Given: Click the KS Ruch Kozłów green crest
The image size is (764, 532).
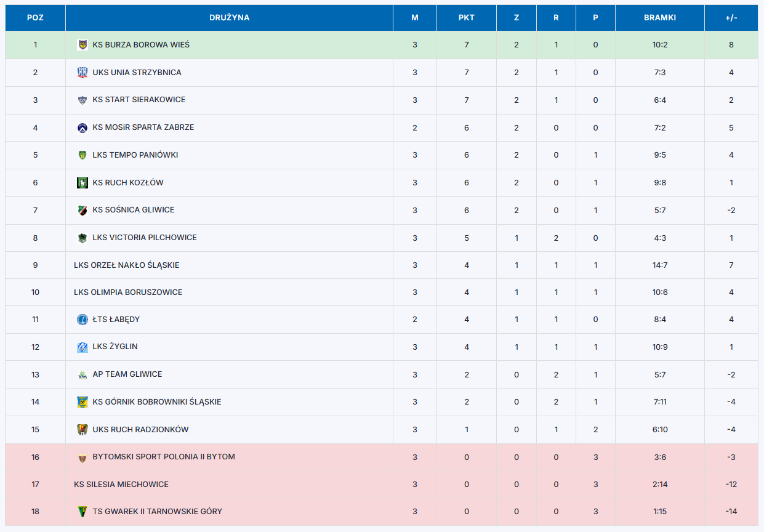Looking at the screenshot, I should (82, 183).
